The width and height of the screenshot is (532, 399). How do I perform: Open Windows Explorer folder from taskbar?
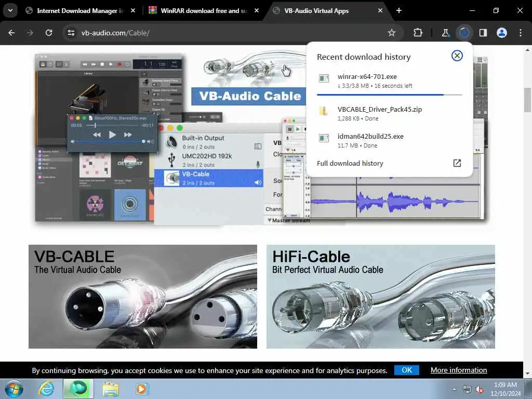[111, 389]
